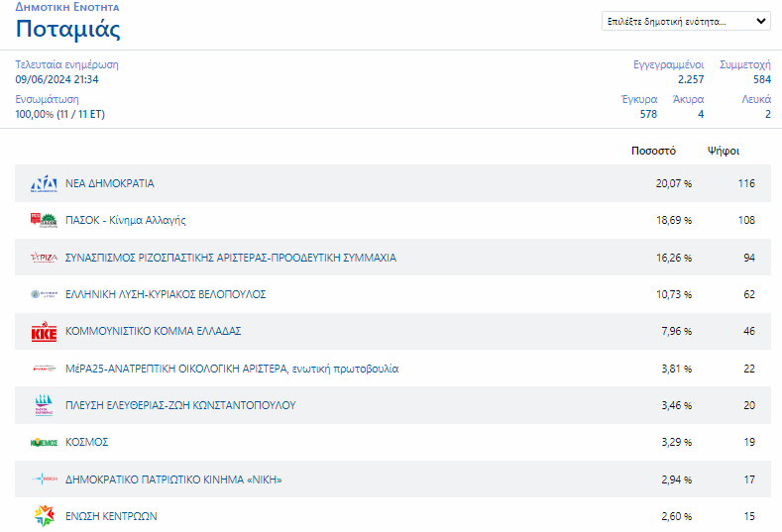782x532 pixels.
Task: Click the Άκυρα invalid ballots label
Action: pos(688,99)
